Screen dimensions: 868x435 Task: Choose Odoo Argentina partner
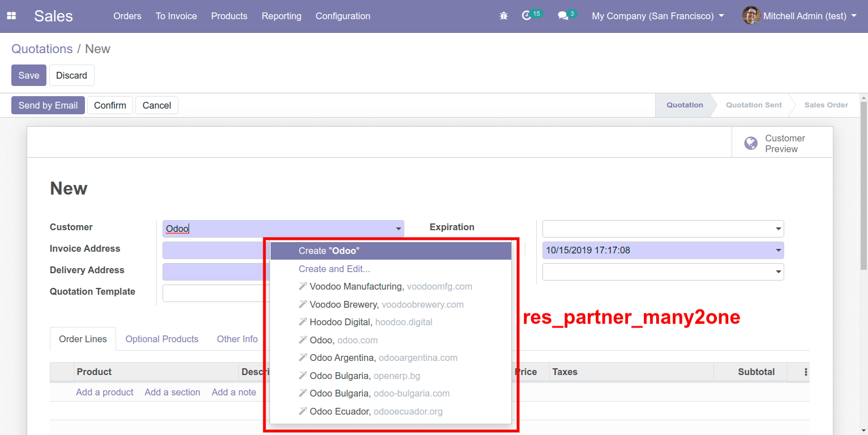(391, 358)
